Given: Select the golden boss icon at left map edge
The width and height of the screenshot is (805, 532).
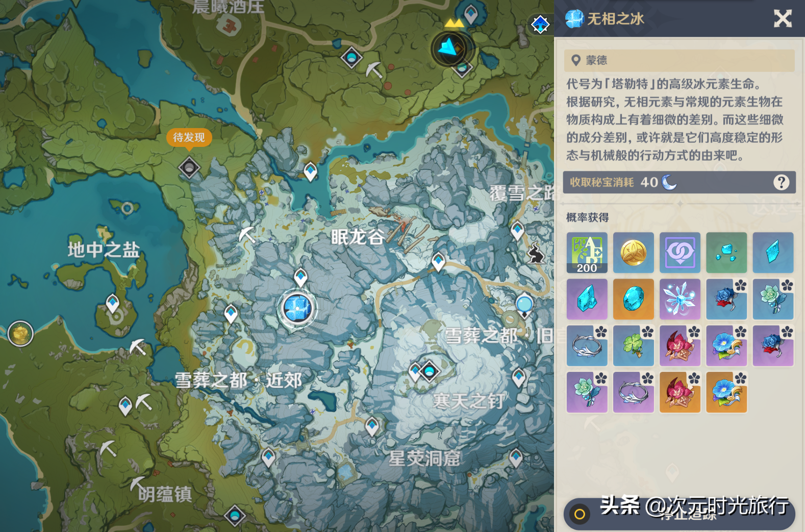Looking at the screenshot, I should tap(20, 334).
